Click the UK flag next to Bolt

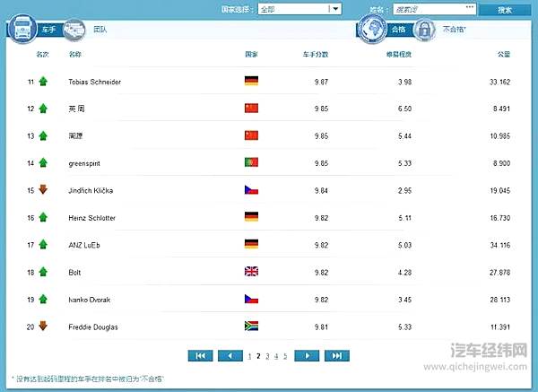pyautogui.click(x=251, y=272)
